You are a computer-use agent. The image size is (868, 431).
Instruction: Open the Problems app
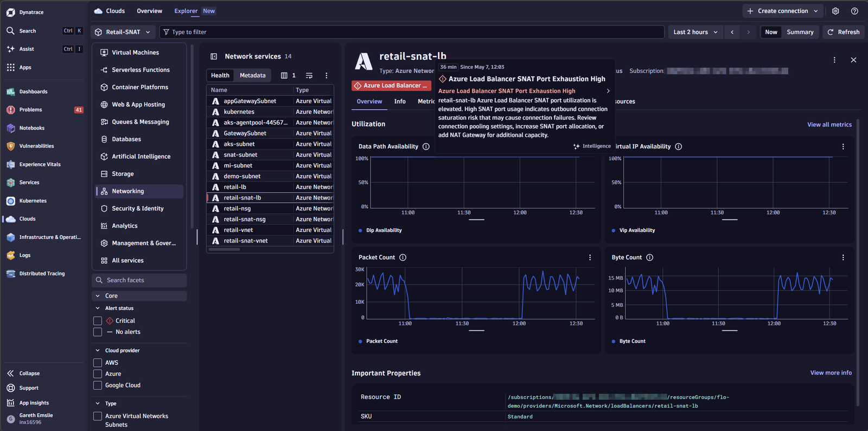point(30,110)
